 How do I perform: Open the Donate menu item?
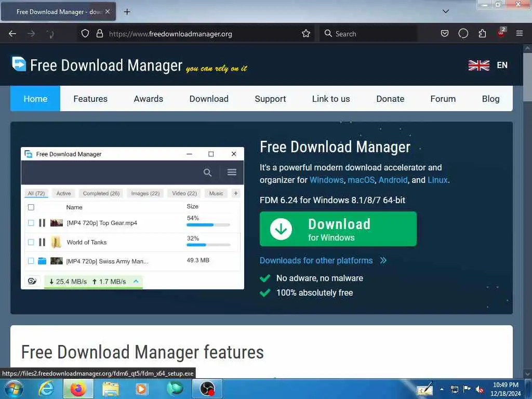390,99
